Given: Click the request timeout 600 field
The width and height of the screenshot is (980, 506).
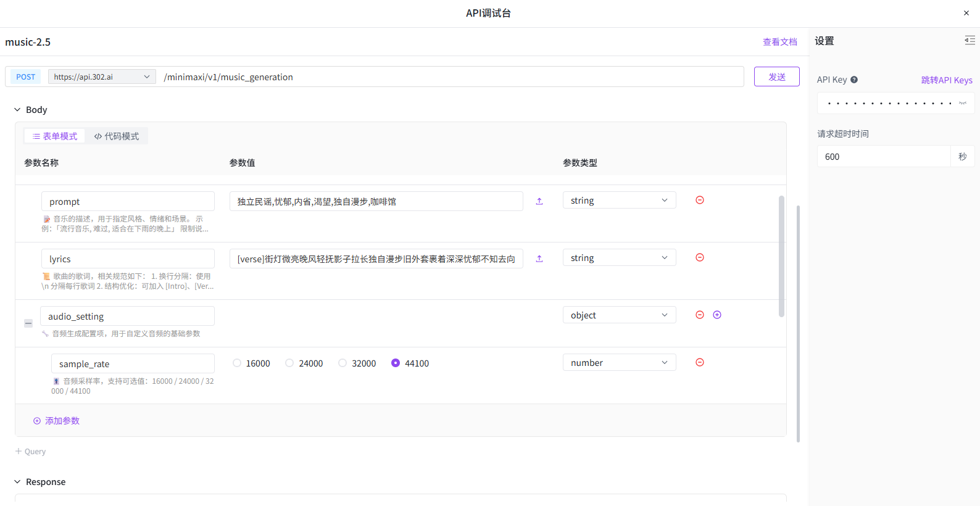Looking at the screenshot, I should click(x=884, y=156).
